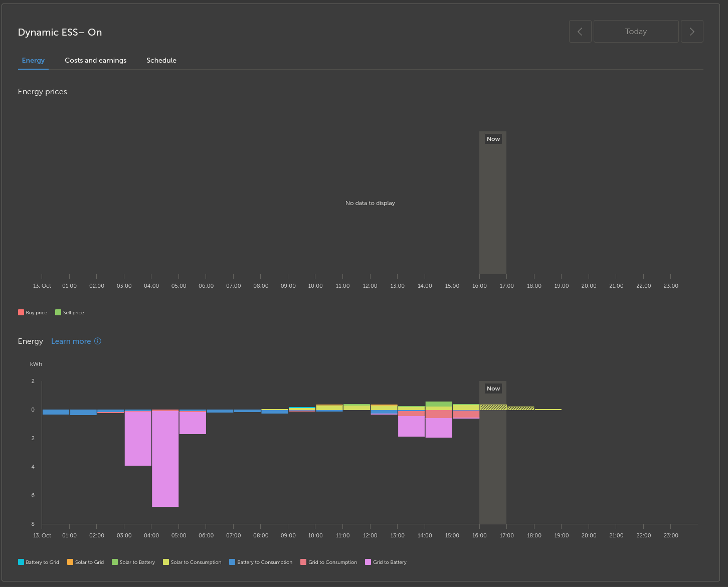Toggle Battery to Grid legend series
This screenshot has height=587, width=728.
39,562
